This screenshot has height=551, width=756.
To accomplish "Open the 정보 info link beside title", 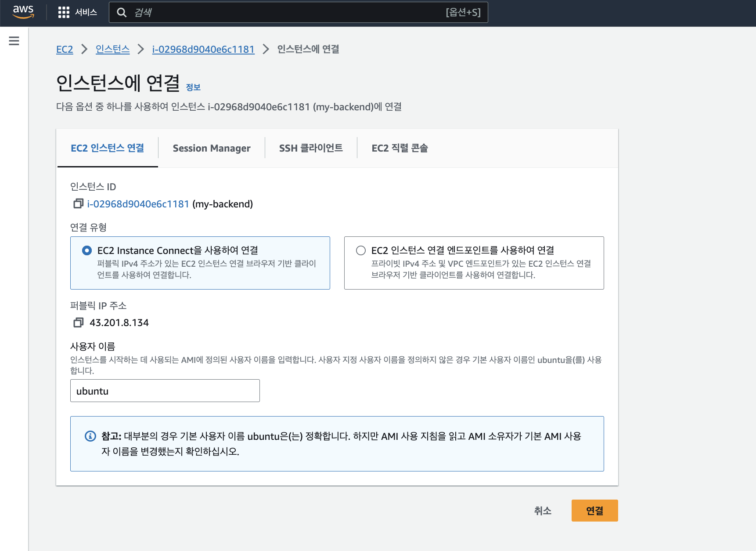I will tap(193, 87).
